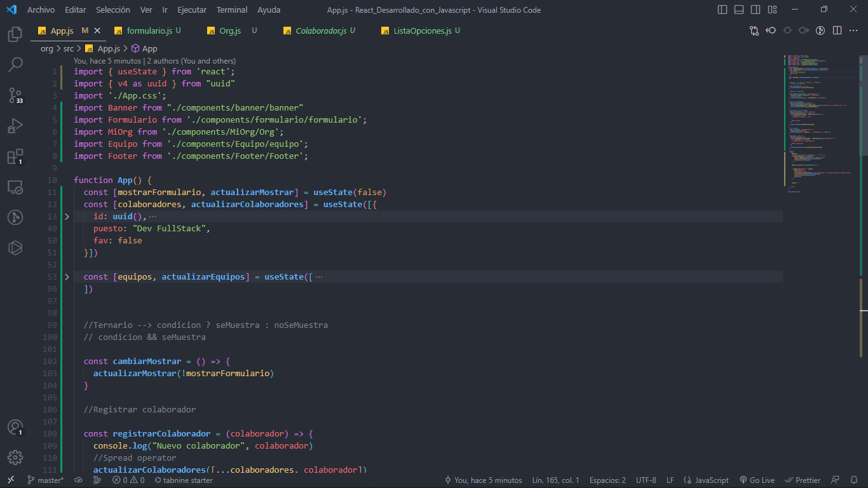Change UTF-8 encoding in status bar
Image resolution: width=868 pixels, height=488 pixels.
(x=646, y=480)
